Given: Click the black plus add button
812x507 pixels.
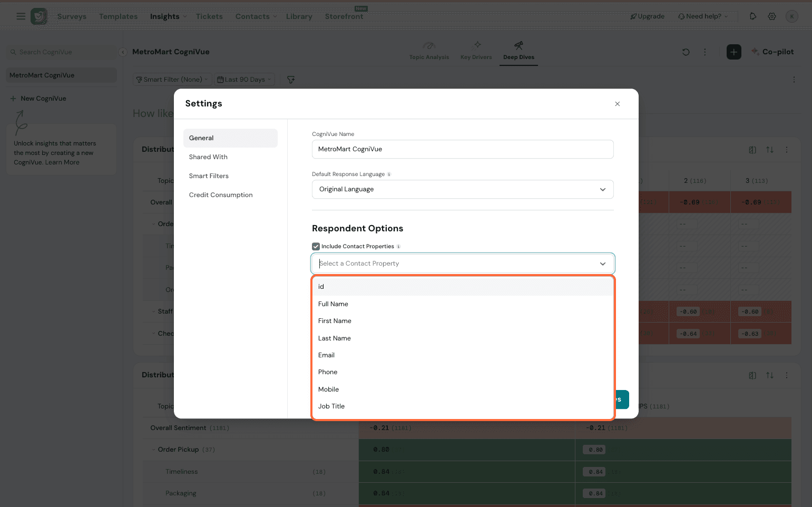Looking at the screenshot, I should click(x=733, y=52).
